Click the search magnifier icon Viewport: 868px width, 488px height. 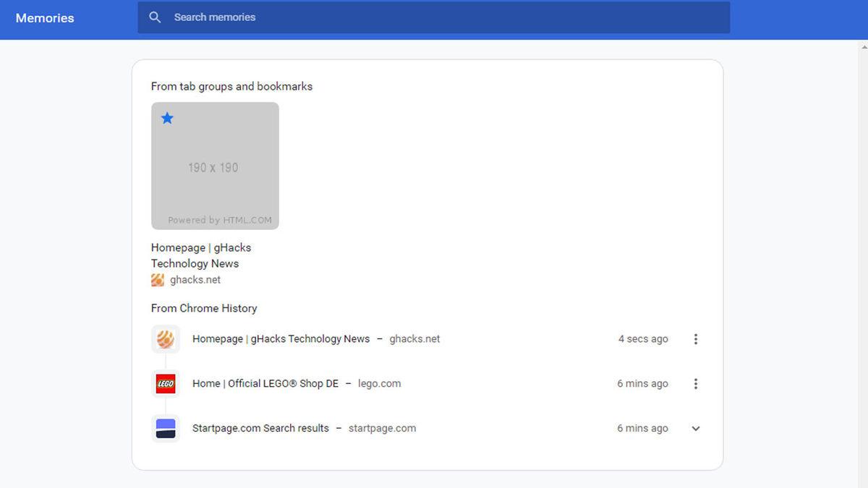click(x=155, y=17)
